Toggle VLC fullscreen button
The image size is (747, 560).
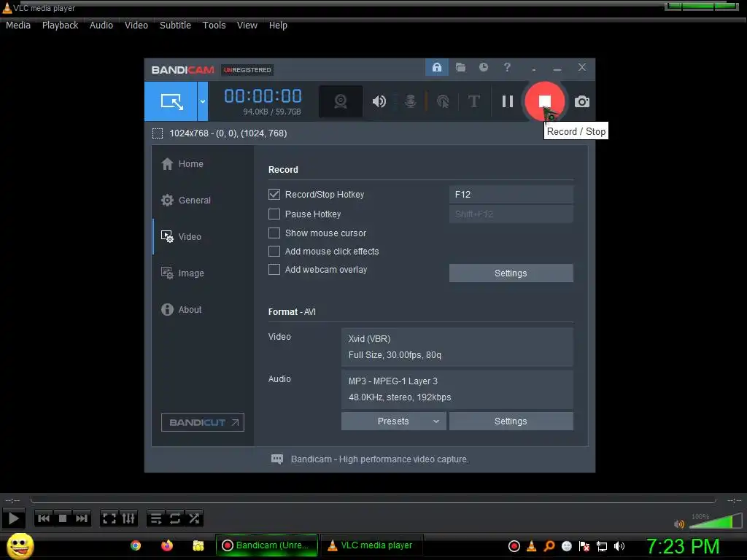point(109,518)
